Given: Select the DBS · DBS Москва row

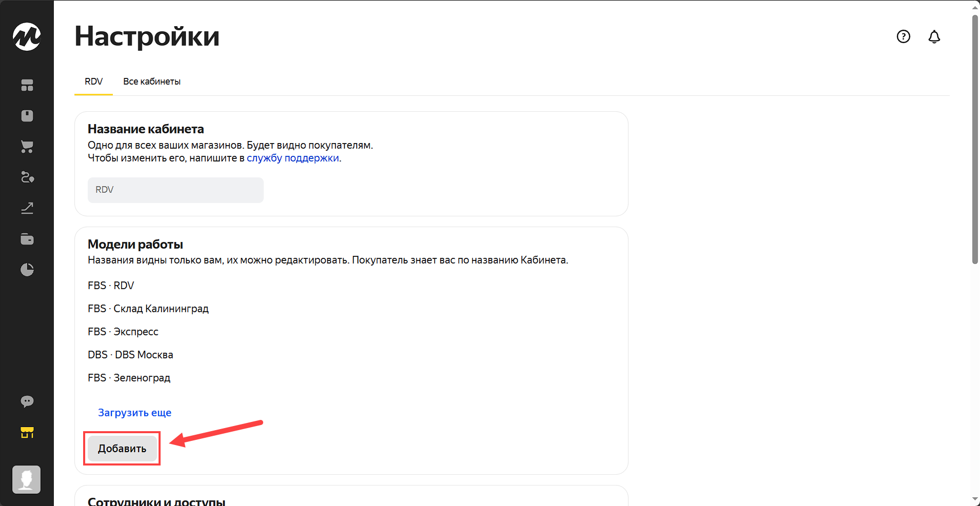Looking at the screenshot, I should point(130,355).
